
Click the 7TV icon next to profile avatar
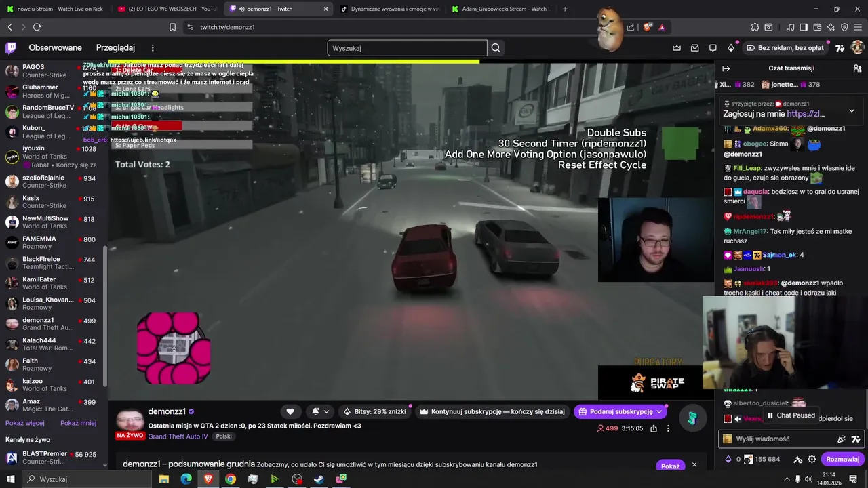(x=840, y=47)
